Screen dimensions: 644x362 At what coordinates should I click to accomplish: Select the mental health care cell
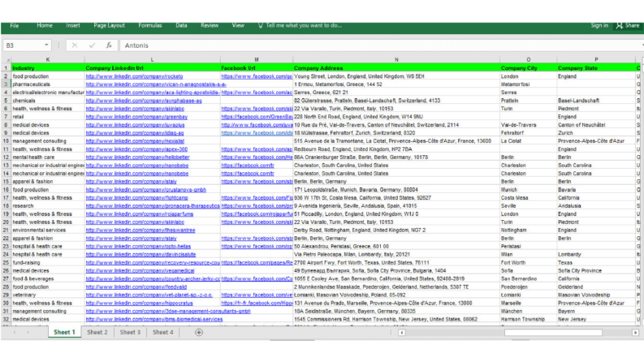pyautogui.click(x=48, y=157)
